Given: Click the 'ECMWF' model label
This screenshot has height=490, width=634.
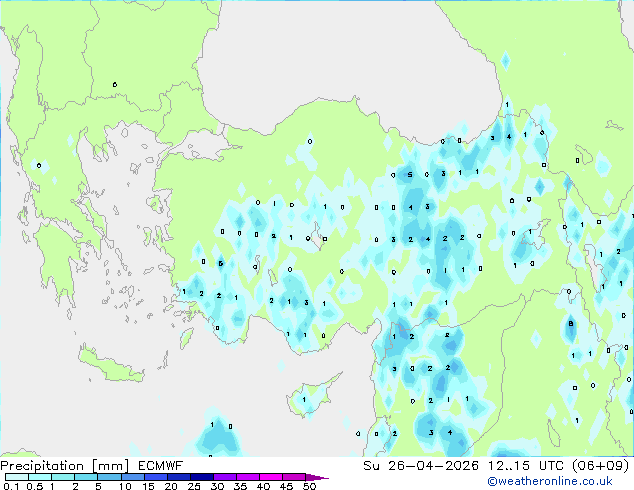Looking at the screenshot, I should [x=161, y=466].
